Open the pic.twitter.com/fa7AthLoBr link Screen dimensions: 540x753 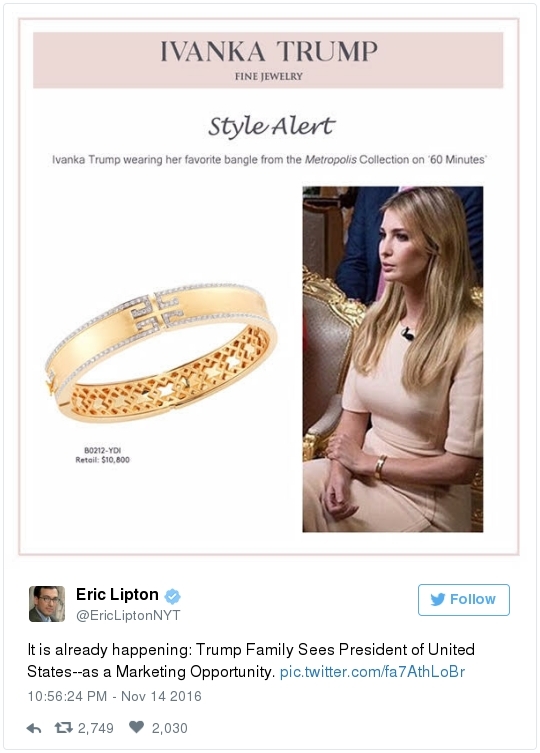click(372, 671)
